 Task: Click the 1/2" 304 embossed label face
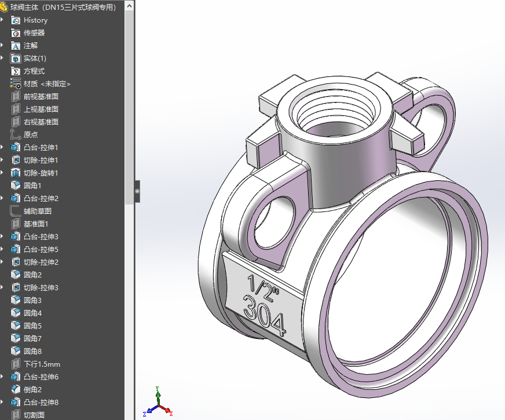(264, 303)
